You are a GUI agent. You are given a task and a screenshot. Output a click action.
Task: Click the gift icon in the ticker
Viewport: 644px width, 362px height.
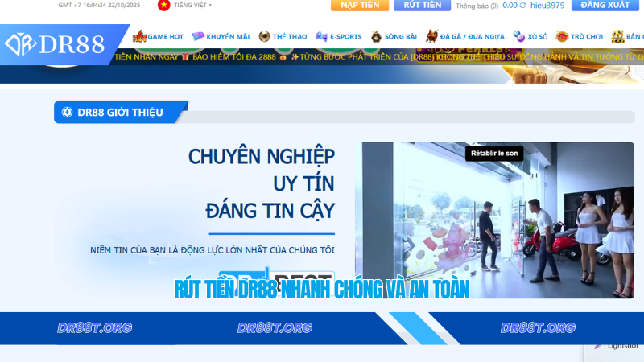185,57
